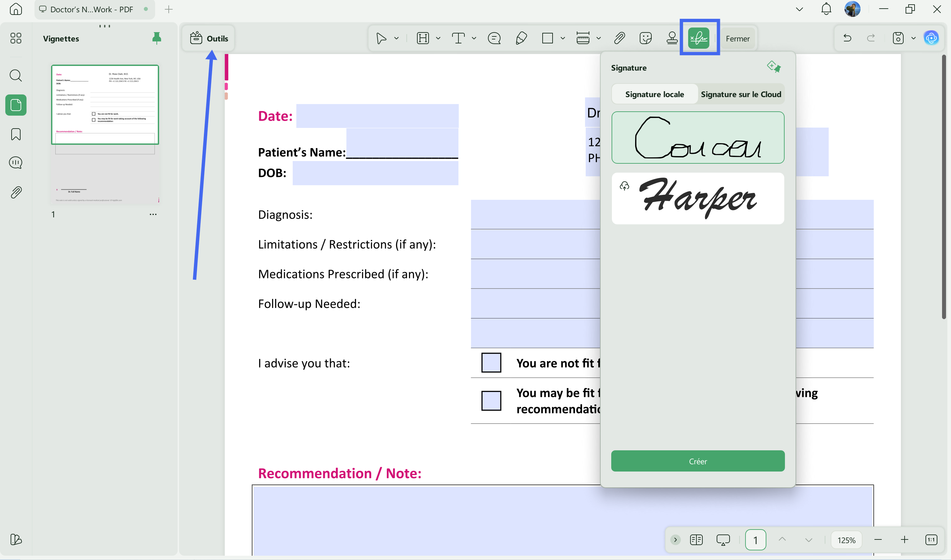Open the search magnifier in sidebar

coord(16,76)
